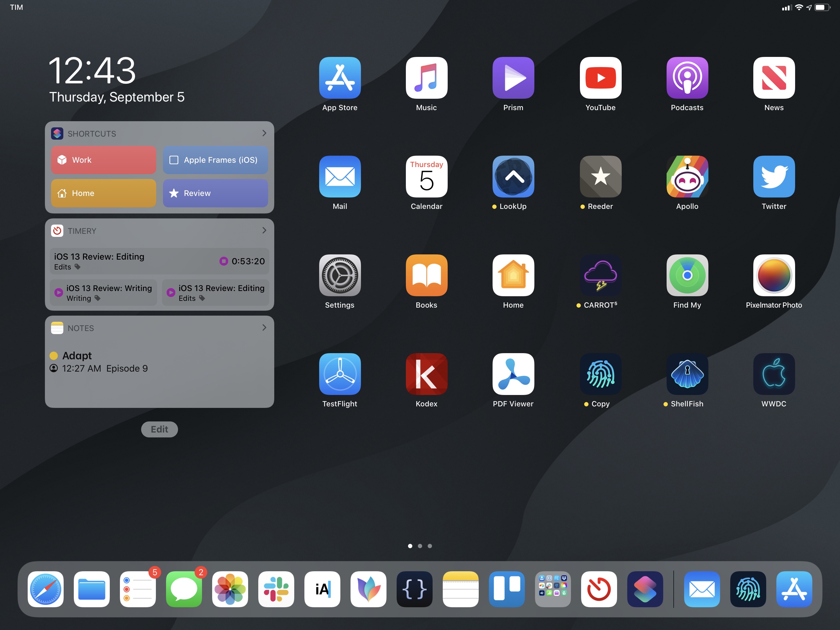Open the Podcasts app

[687, 78]
